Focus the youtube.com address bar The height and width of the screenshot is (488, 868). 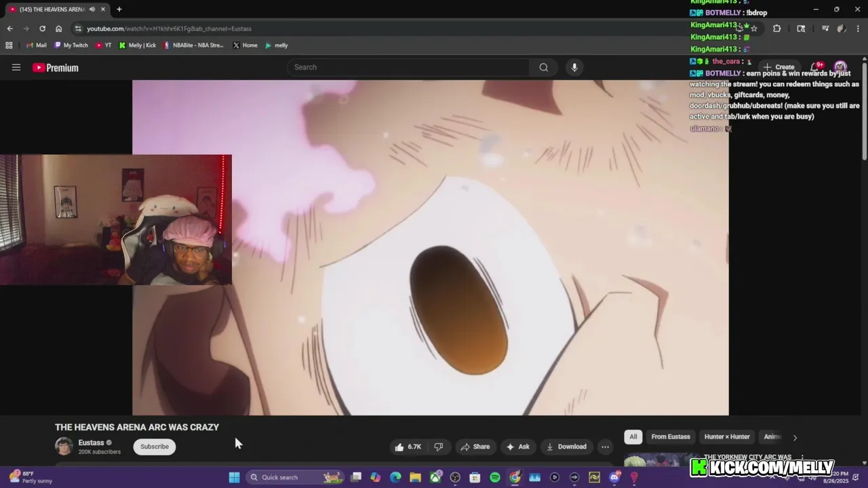(407, 28)
